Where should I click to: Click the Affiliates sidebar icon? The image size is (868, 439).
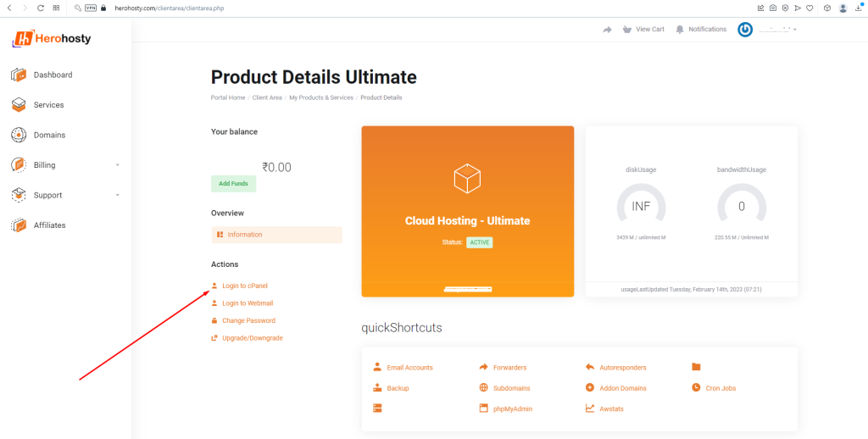click(x=19, y=225)
